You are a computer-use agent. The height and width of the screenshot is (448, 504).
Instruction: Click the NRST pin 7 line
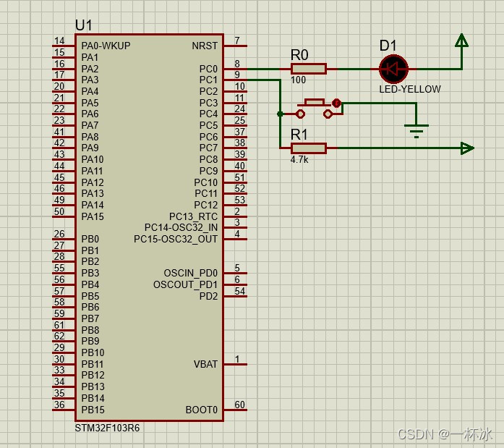(x=235, y=46)
